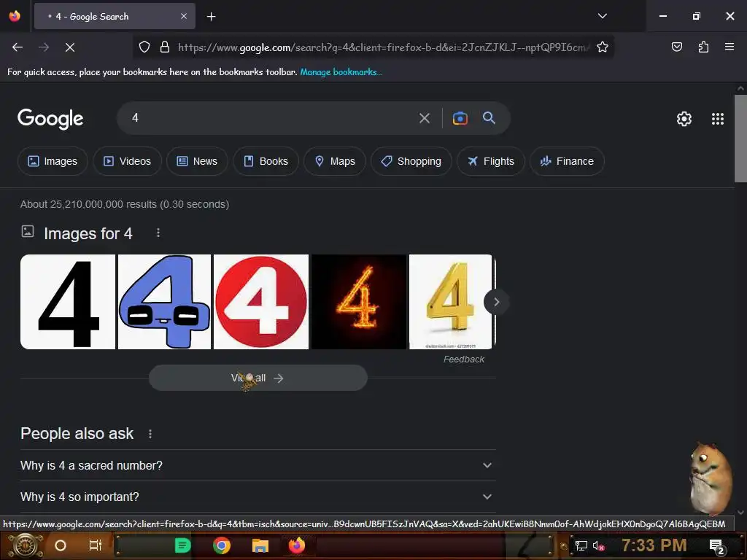Open the Start menu clock button
Viewport: 747px width, 560px height.
[26, 545]
